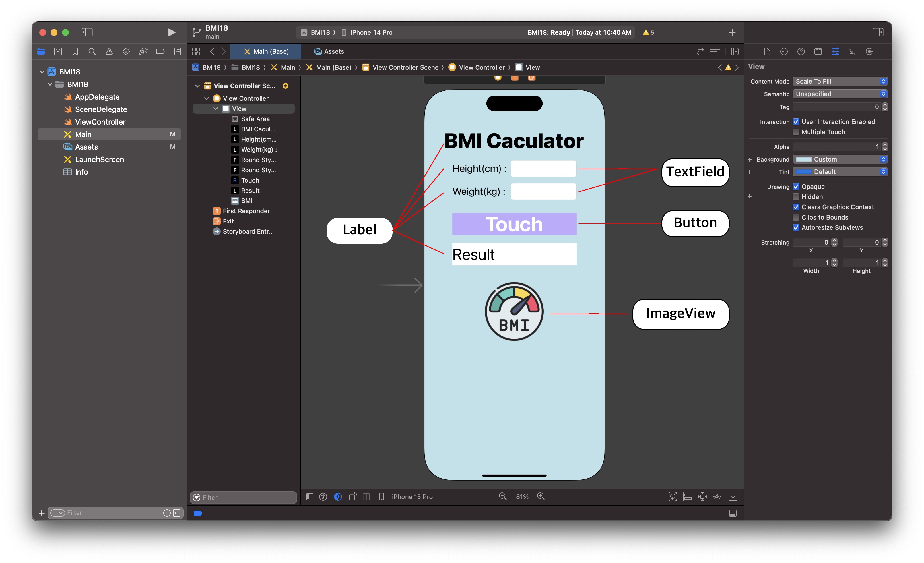Open the Quick Help inspector icon
The width and height of the screenshot is (924, 563).
pyautogui.click(x=801, y=52)
